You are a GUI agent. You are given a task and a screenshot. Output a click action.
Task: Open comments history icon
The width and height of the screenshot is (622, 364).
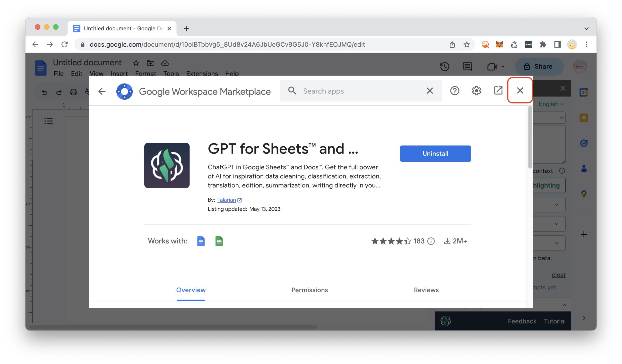[467, 67]
